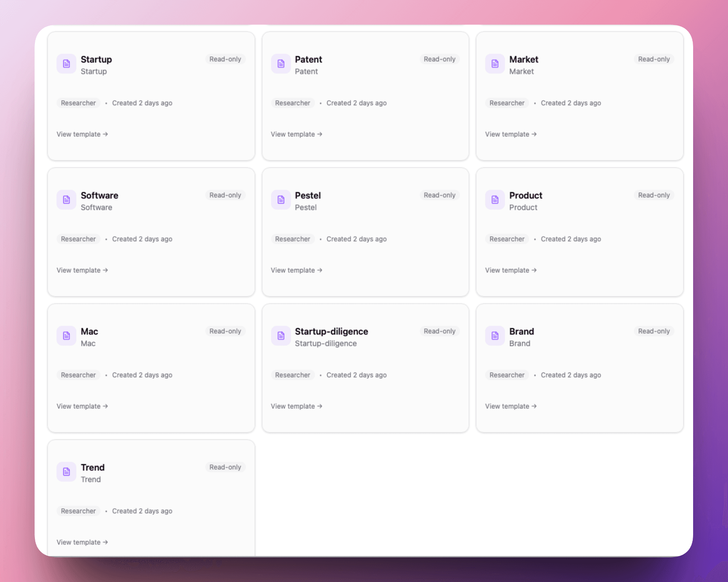Viewport: 728px width, 582px height.
Task: Open the Brand template via View template
Action: [510, 406]
